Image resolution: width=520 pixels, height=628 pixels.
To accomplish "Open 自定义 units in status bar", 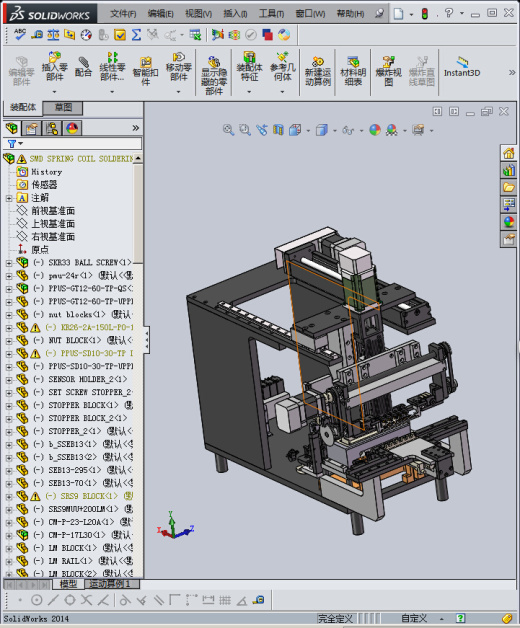I will pyautogui.click(x=414, y=618).
